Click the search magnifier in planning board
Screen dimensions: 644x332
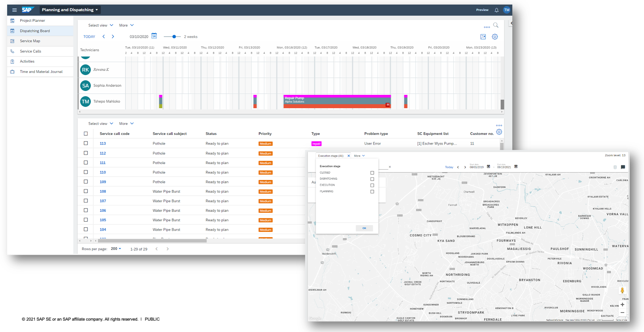tap(495, 25)
